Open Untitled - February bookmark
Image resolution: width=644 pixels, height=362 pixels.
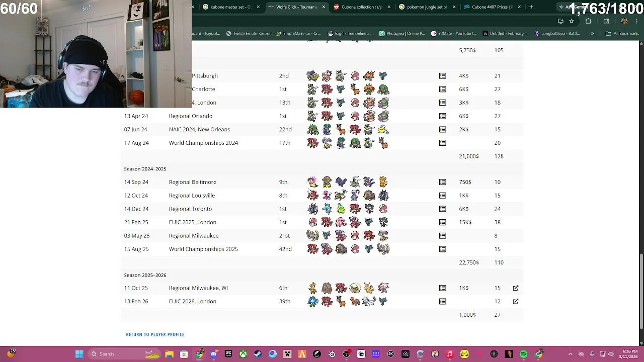(504, 34)
